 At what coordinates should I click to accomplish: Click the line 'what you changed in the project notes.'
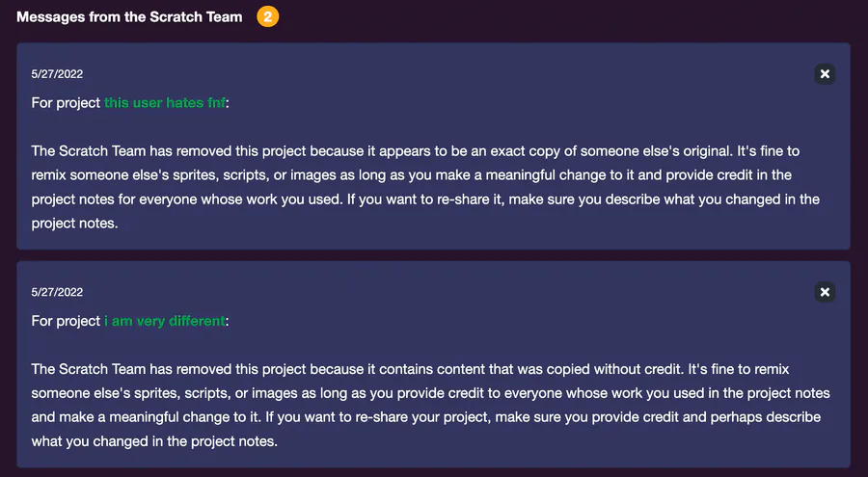pyautogui.click(x=154, y=441)
